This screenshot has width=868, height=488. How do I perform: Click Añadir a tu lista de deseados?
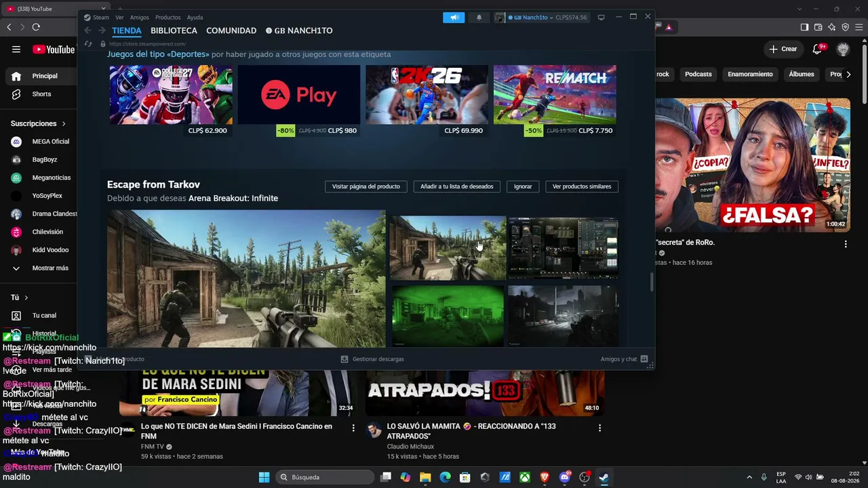(x=457, y=186)
